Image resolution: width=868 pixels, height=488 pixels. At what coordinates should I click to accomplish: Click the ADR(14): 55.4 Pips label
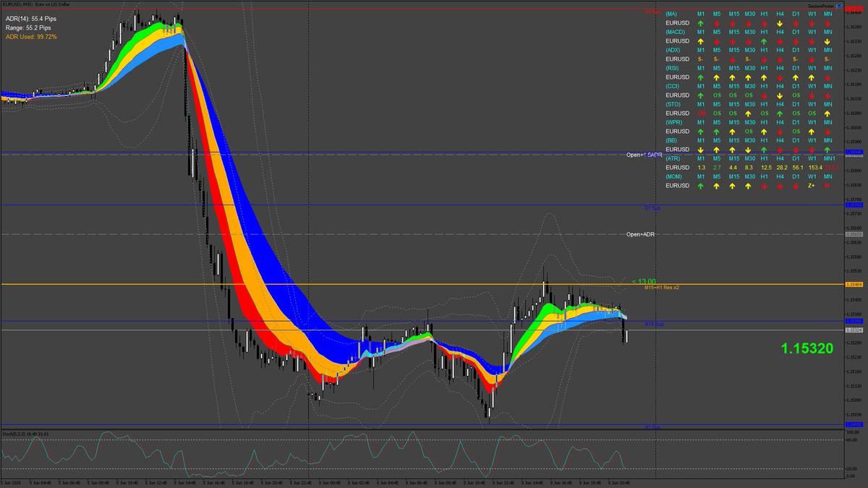coord(31,18)
